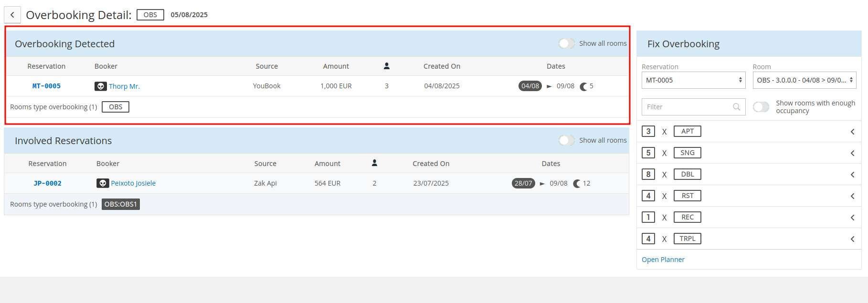
Task: Click the DBL room type label
Action: coord(688,174)
